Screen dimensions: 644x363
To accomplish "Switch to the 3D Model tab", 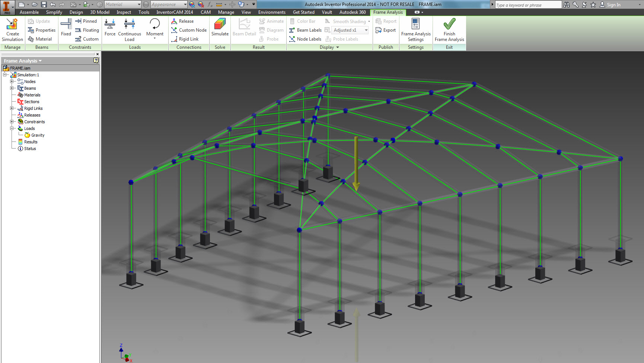I will 100,12.
